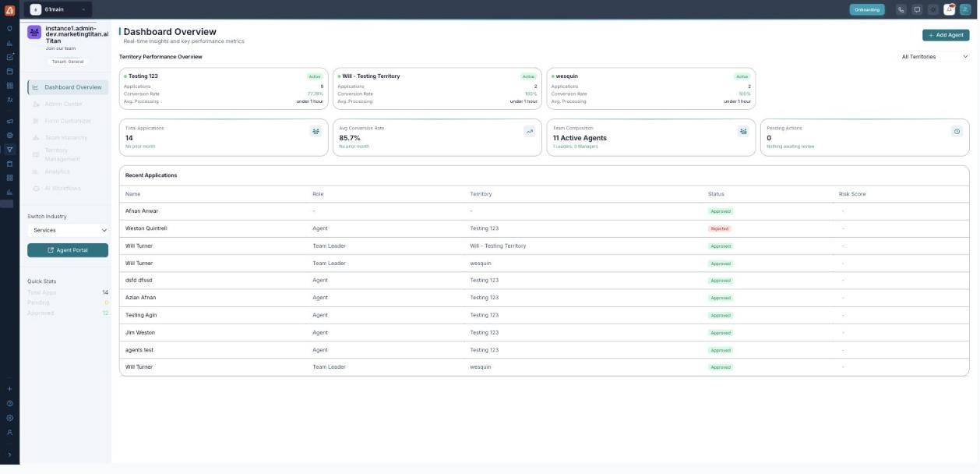Open the Switch Industry Services dropdown
This screenshot has width=980, height=474.
(68, 230)
